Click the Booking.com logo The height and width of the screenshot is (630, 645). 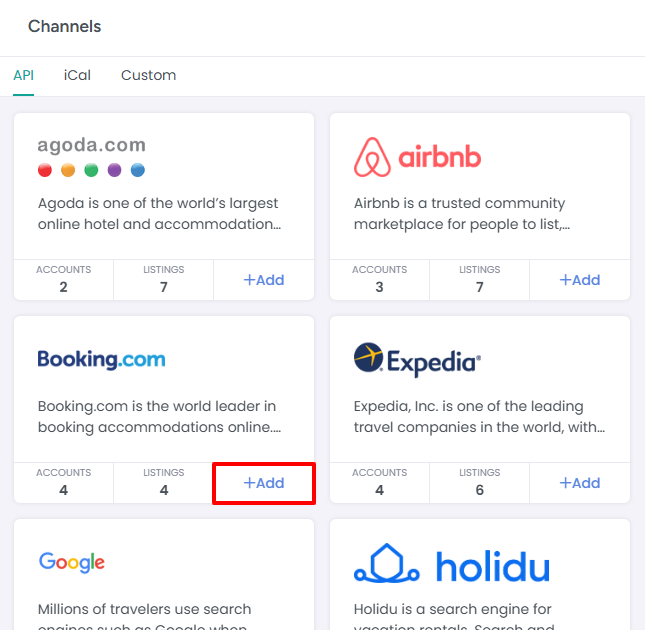pyautogui.click(x=101, y=359)
